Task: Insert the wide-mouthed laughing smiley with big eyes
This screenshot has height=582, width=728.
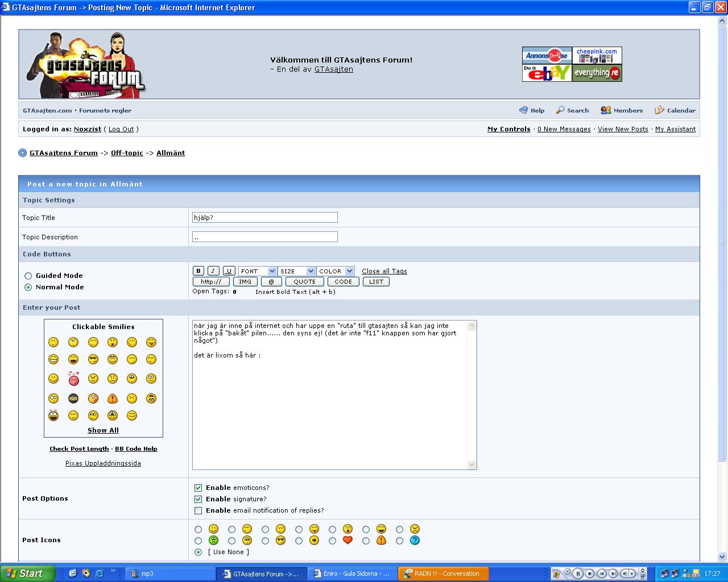Action: click(53, 415)
